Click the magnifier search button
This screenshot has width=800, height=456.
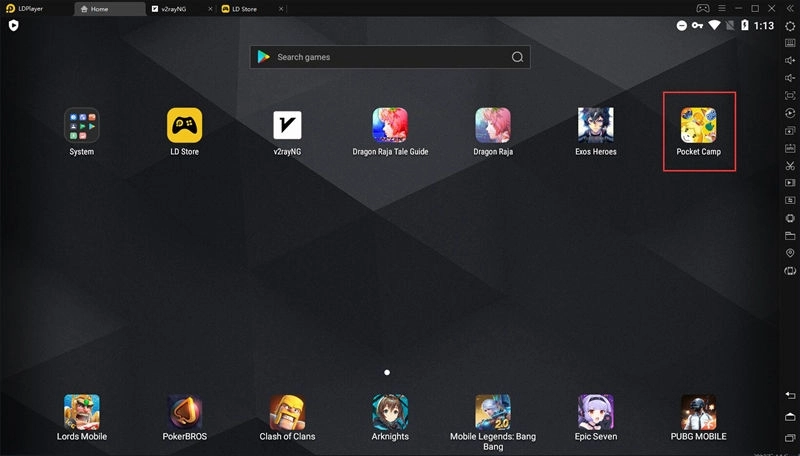[517, 57]
